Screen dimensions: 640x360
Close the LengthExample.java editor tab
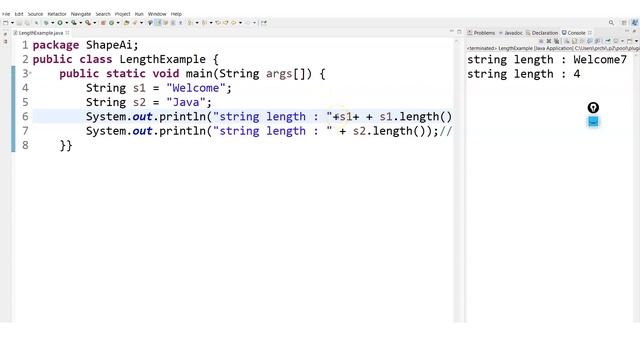pyautogui.click(x=67, y=33)
